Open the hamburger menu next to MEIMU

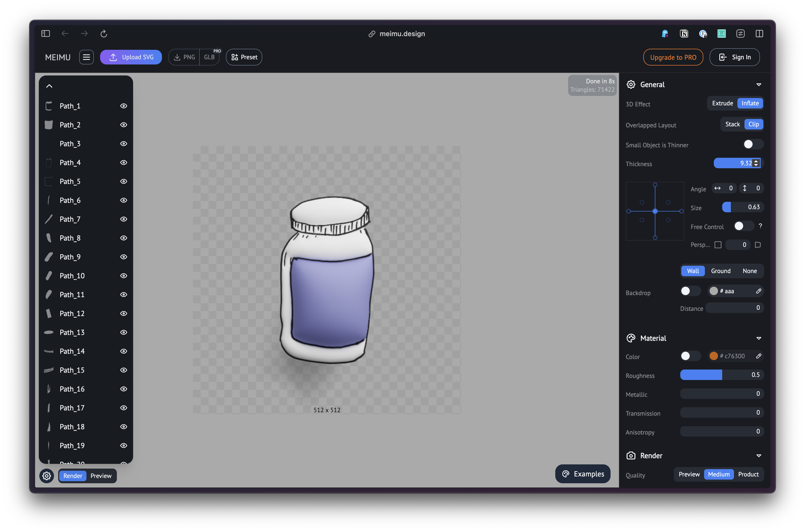point(86,57)
